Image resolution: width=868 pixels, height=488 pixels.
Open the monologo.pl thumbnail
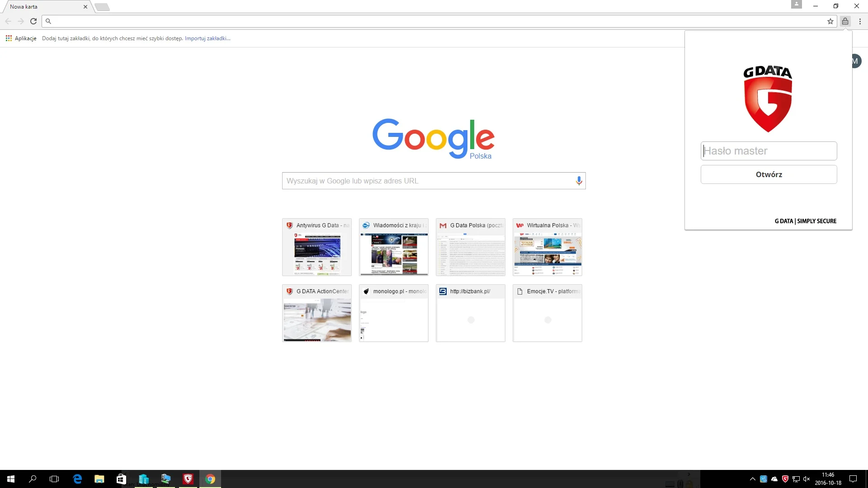coord(393,313)
